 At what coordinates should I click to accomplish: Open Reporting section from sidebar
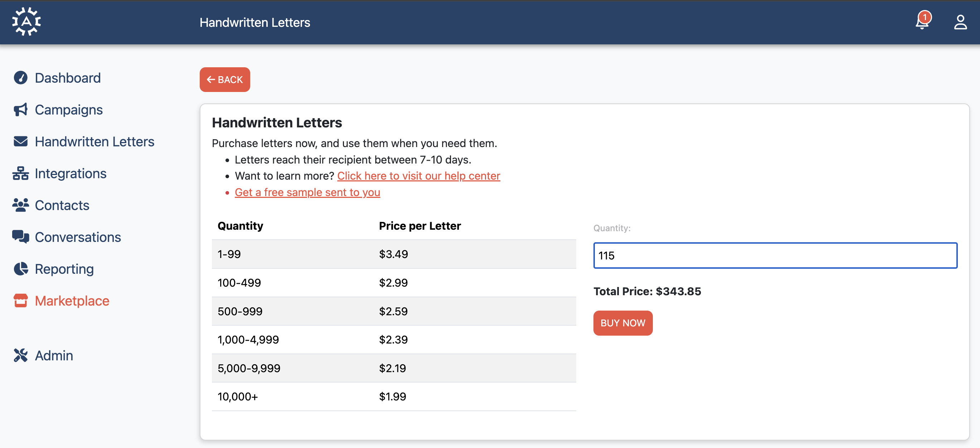[x=64, y=269]
